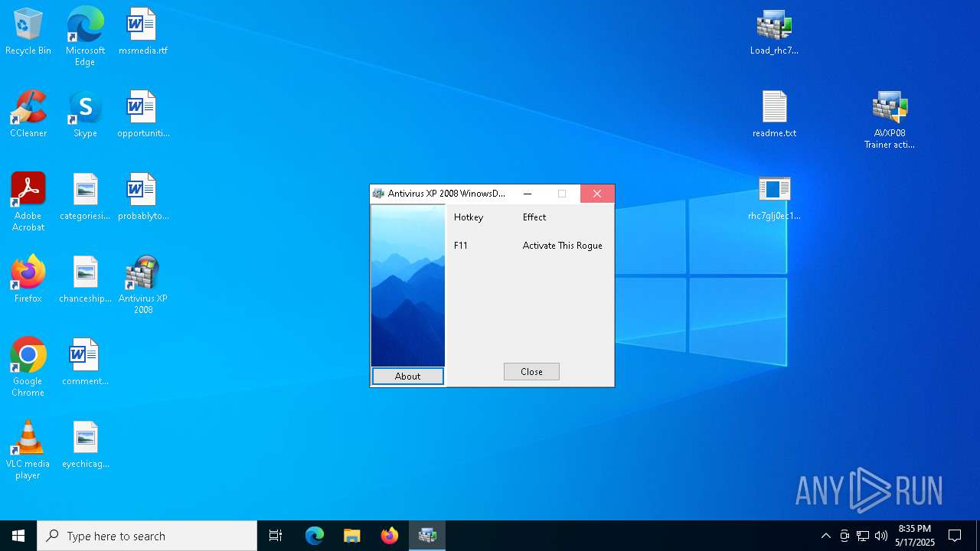The width and height of the screenshot is (980, 551).
Task: Select the eyechicag... image file
Action: [x=85, y=445]
